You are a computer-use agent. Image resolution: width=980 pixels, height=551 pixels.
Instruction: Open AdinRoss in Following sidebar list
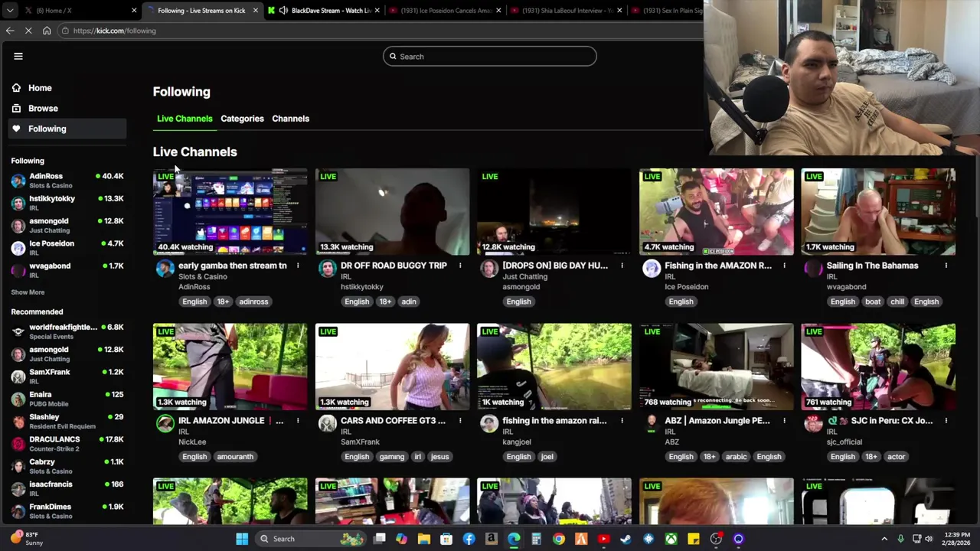pos(67,181)
